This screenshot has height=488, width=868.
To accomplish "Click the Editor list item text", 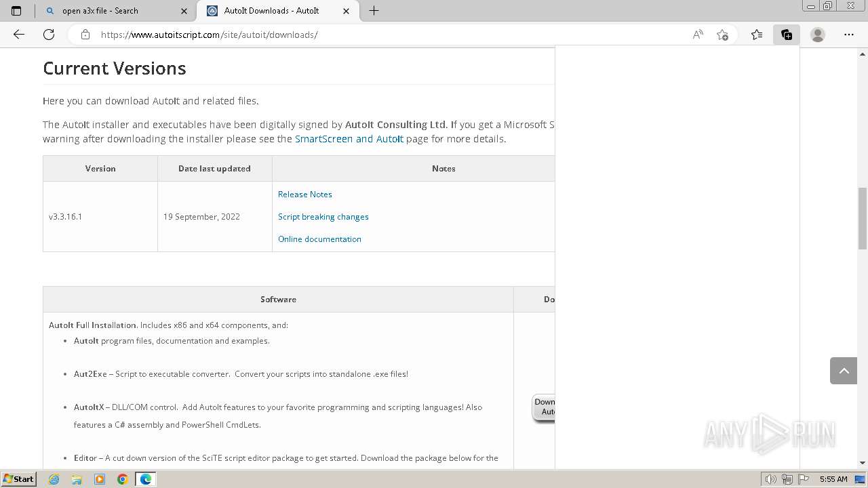I will click(286, 458).
